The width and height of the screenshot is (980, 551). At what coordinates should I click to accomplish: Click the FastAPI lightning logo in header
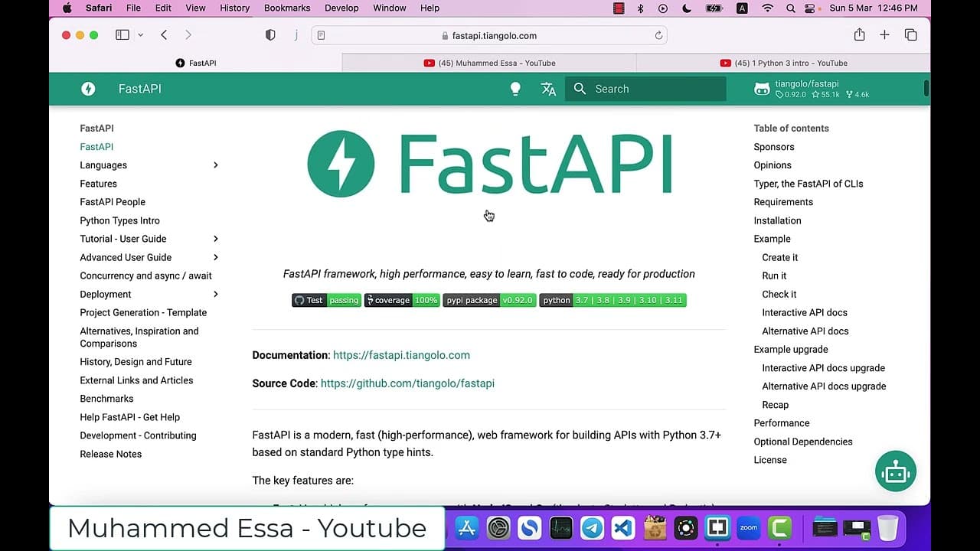pos(88,89)
